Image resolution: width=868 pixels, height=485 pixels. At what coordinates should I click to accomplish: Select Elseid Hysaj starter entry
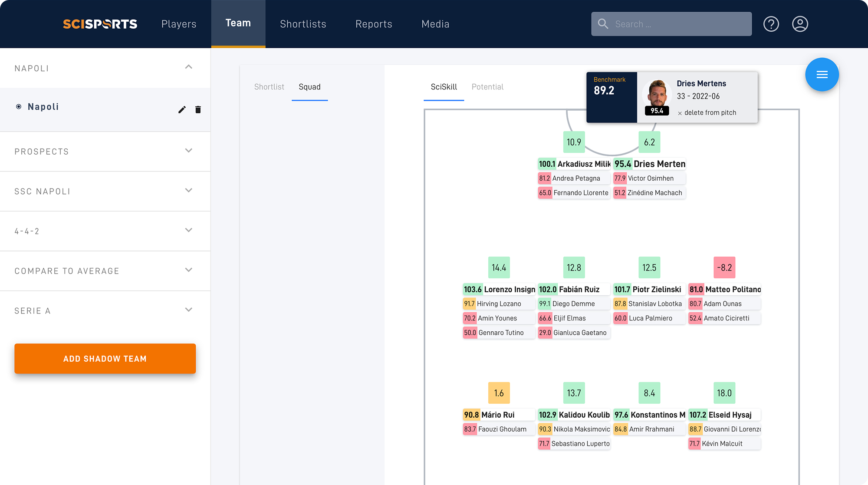point(725,415)
